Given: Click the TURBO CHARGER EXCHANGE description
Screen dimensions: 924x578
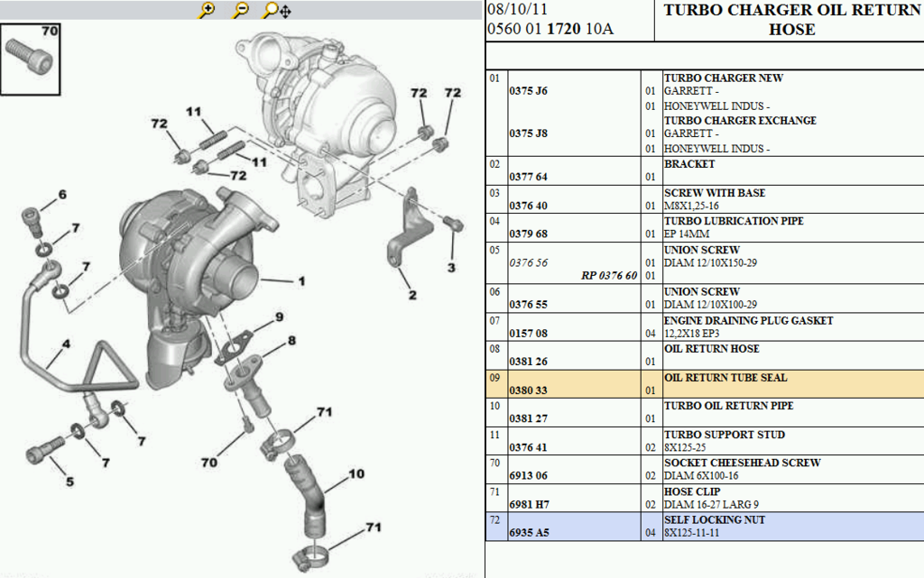Looking at the screenshot, I should tap(740, 120).
